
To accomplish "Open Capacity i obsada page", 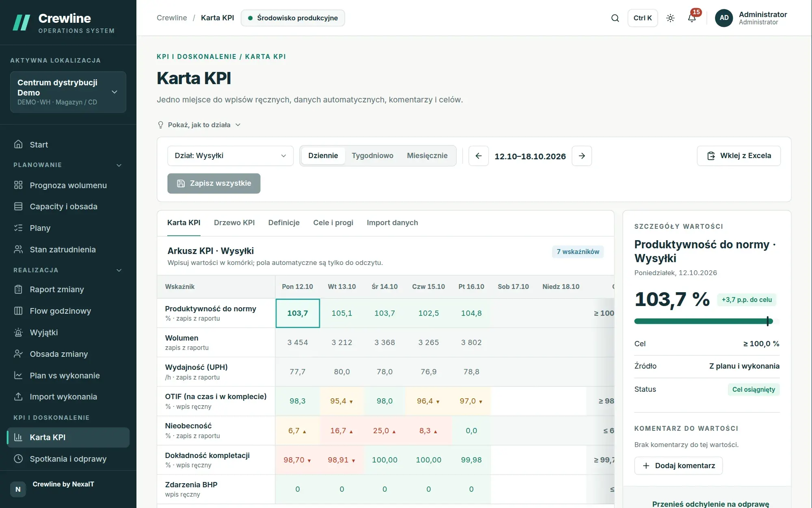I will (x=68, y=206).
